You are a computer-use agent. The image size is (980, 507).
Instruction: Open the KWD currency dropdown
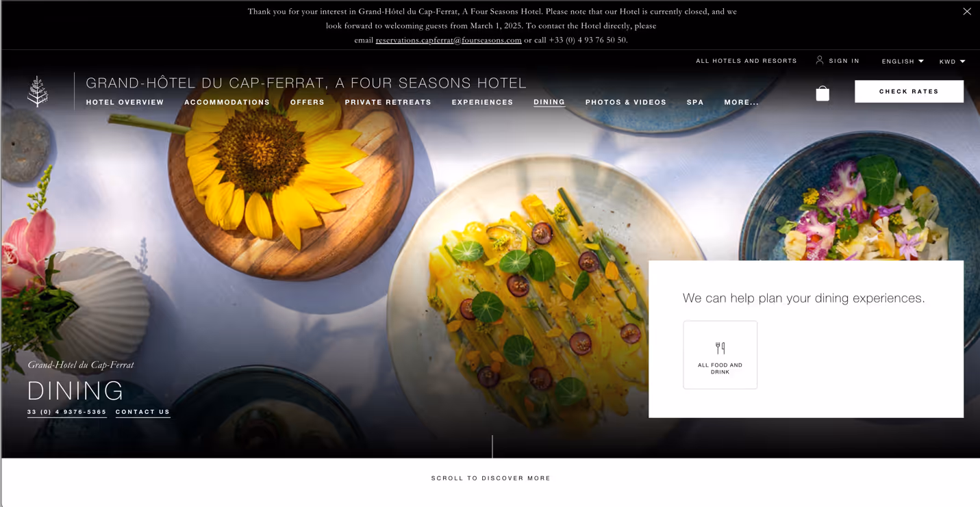click(952, 62)
